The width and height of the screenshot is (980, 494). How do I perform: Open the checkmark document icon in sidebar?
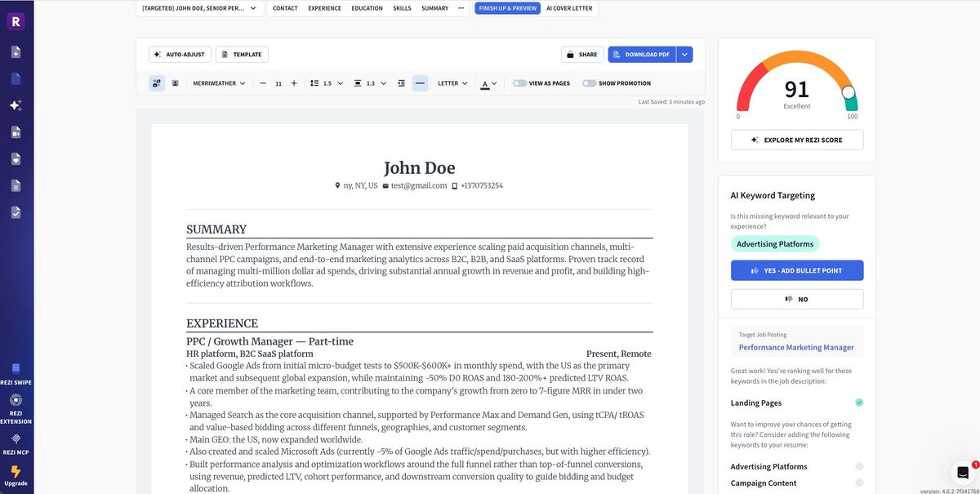click(x=16, y=212)
